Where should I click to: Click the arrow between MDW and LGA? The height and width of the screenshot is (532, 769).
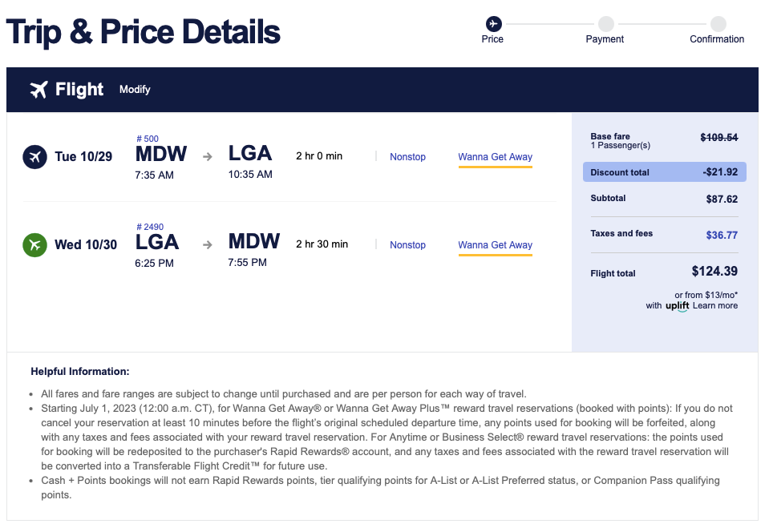[207, 156]
